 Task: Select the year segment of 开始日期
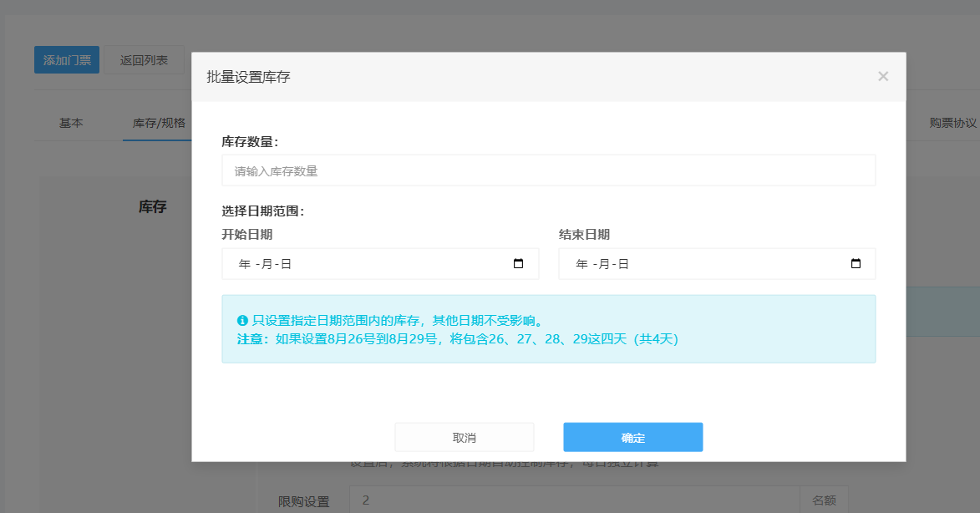click(x=244, y=264)
